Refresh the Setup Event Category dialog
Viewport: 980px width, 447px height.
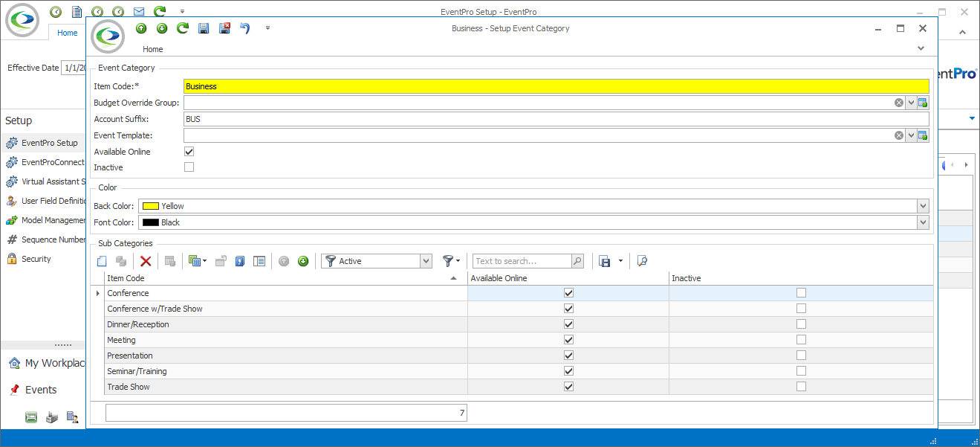click(x=183, y=28)
